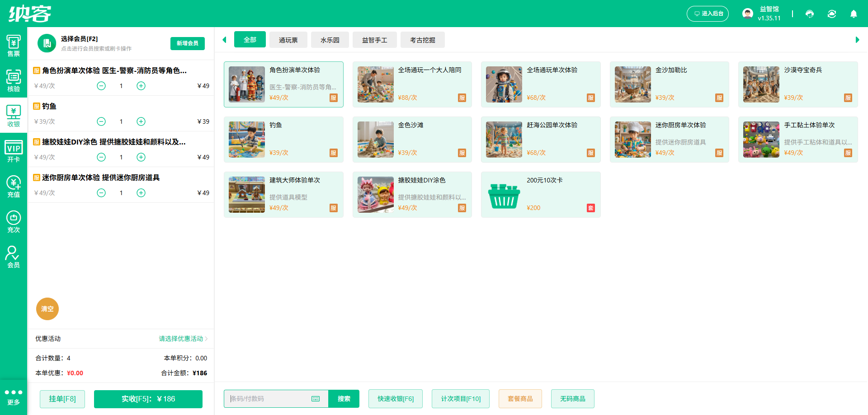Switch to the 益智手工 category tab
The width and height of the screenshot is (868, 415).
[x=375, y=40]
